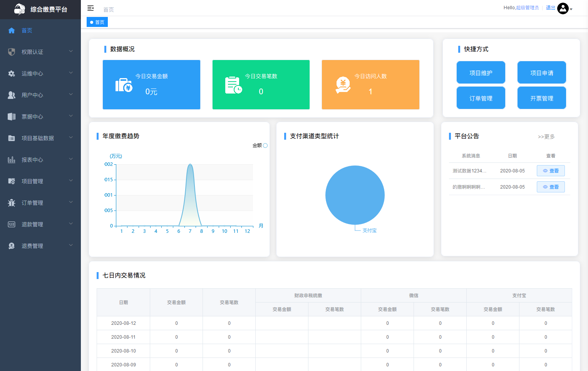Click the 今日访问人数 card
This screenshot has width=588, height=371.
370,85
